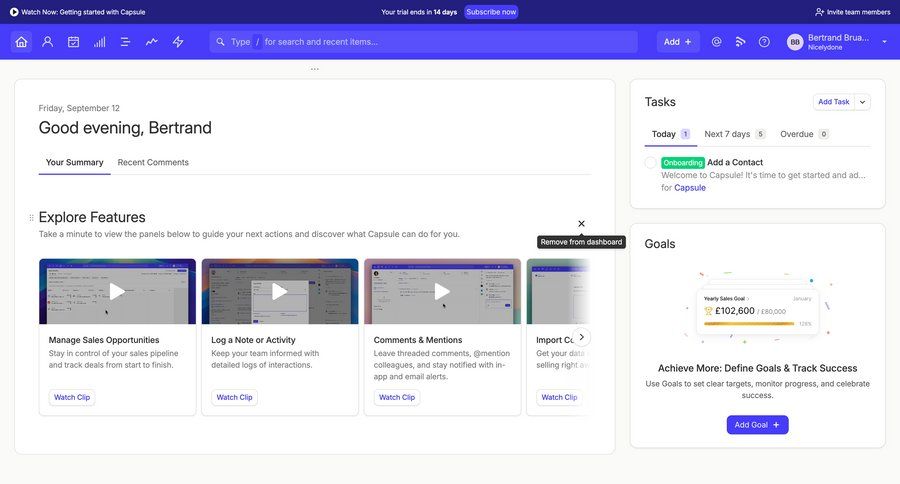Open the Help question mark icon
This screenshot has height=484, width=900.
click(x=764, y=42)
